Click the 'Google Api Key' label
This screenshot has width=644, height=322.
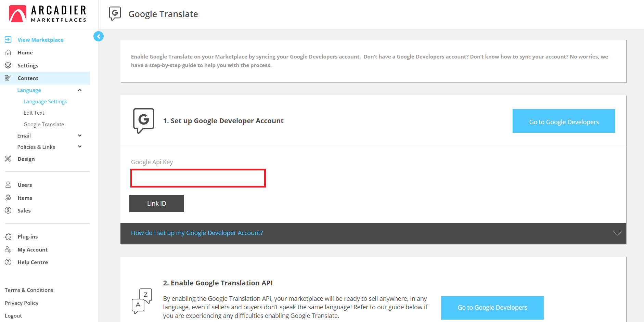(x=152, y=162)
